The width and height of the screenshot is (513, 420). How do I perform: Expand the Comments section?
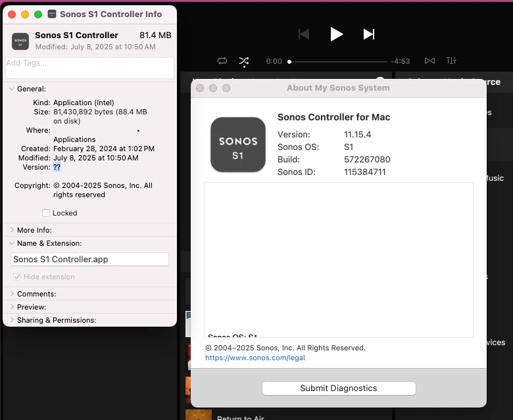[x=12, y=294]
